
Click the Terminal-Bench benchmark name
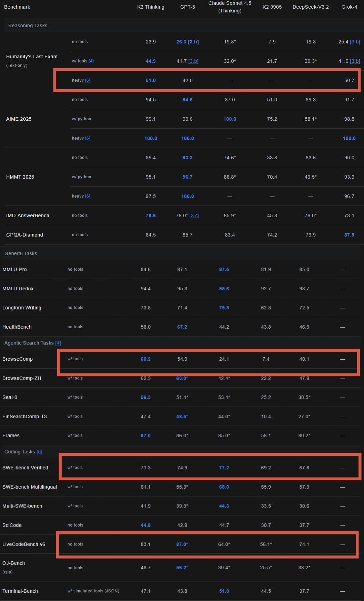[20, 591]
